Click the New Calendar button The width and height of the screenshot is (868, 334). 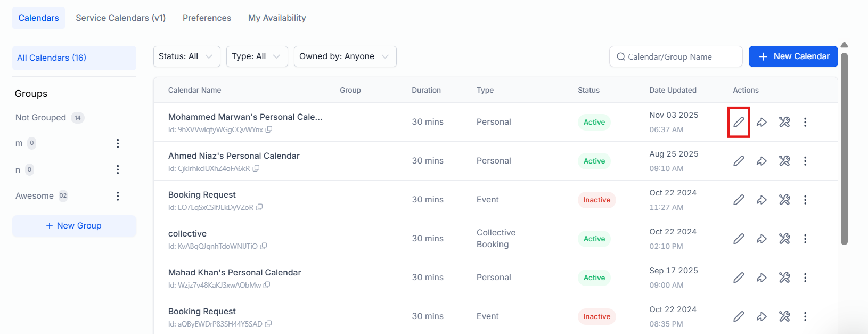click(793, 56)
